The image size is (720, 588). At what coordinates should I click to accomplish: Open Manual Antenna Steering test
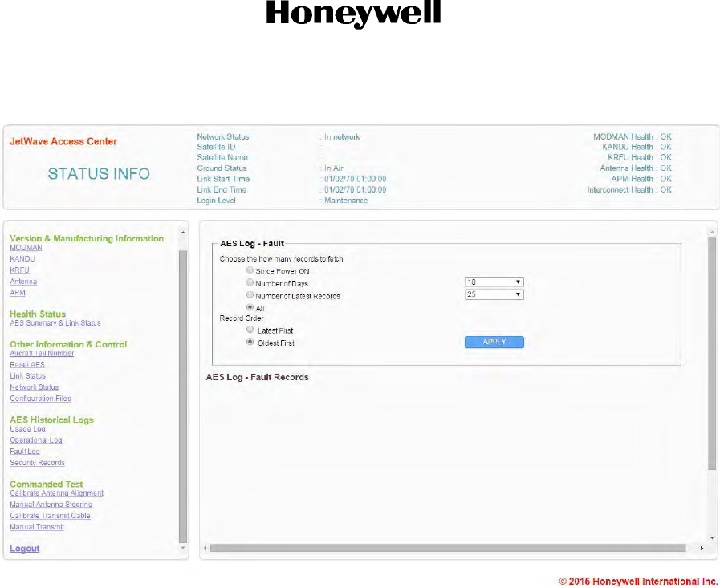(x=51, y=504)
